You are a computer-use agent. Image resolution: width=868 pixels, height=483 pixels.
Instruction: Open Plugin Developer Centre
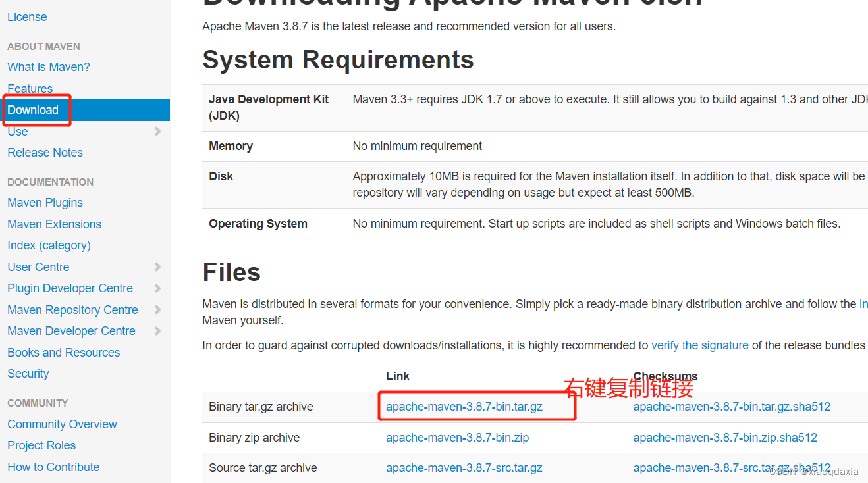(70, 288)
